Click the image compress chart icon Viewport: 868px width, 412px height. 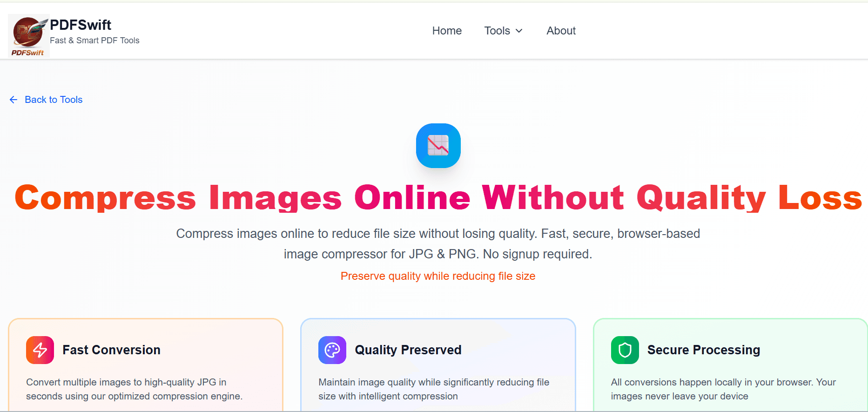point(438,146)
